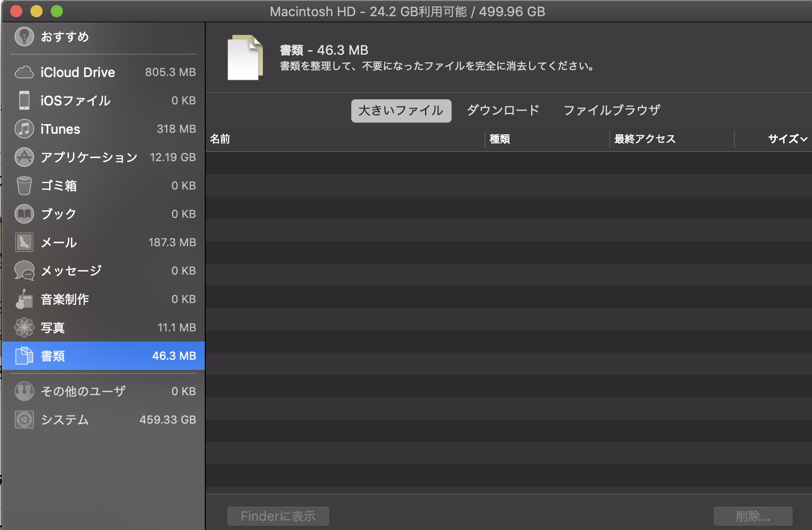Click the 写真 flower icon
This screenshot has width=812, height=530.
click(24, 327)
